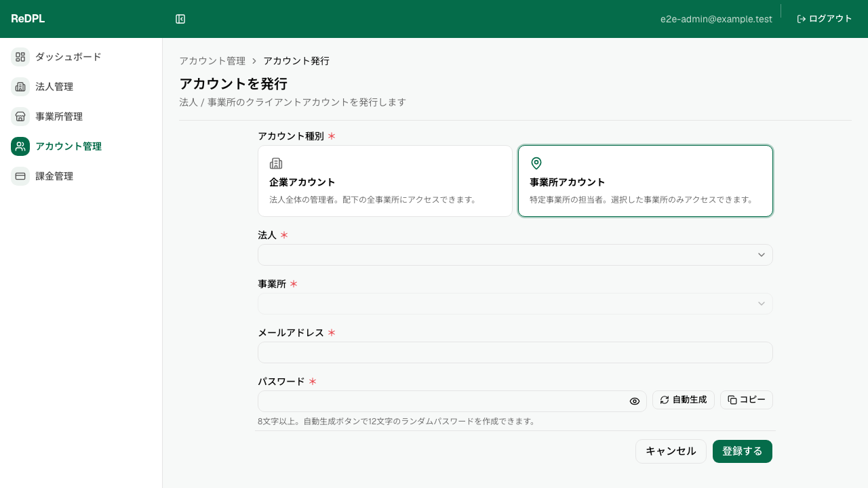The height and width of the screenshot is (488, 868).
Task: Click the キャンセル button
Action: tap(671, 451)
